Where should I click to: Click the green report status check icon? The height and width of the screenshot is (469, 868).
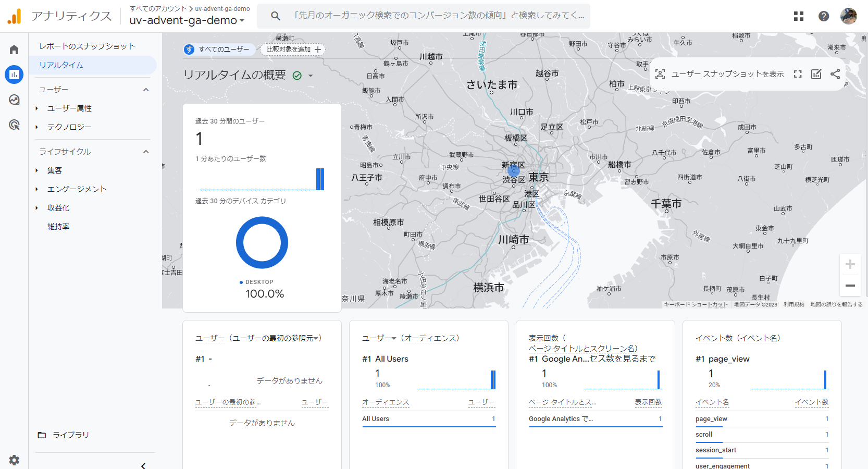click(x=297, y=76)
